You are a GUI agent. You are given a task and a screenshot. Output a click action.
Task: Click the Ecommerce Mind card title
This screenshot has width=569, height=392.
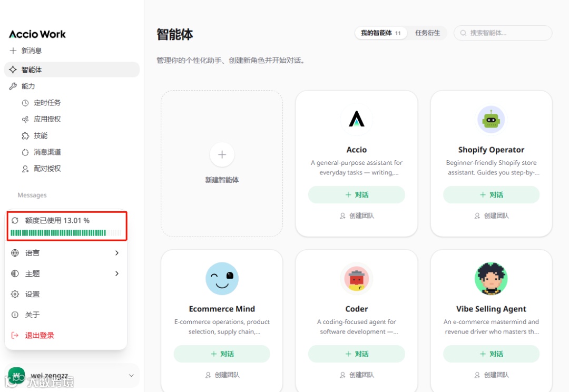click(222, 309)
